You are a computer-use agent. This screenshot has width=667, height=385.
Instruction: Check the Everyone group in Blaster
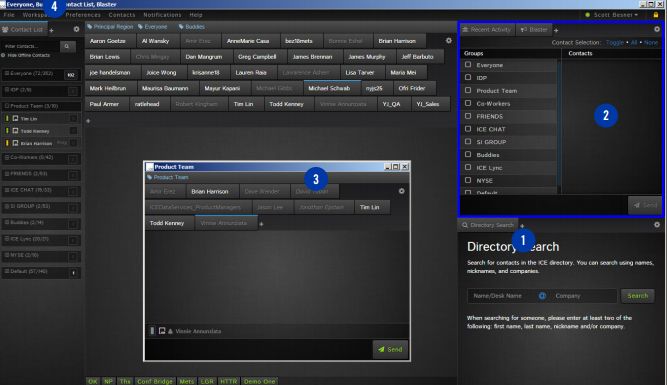[x=468, y=64]
